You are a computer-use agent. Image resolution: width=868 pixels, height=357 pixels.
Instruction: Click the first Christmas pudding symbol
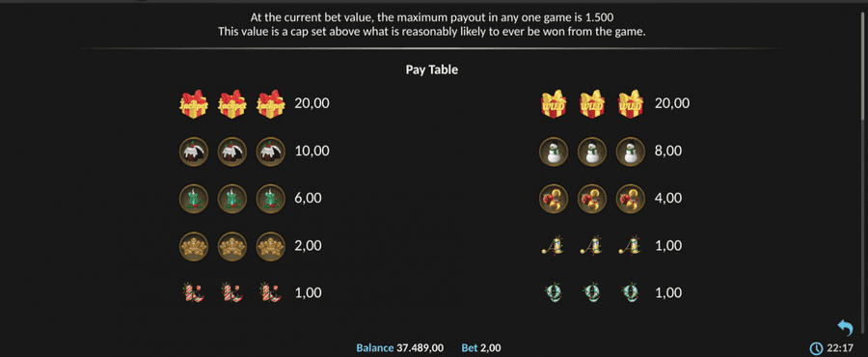click(x=194, y=151)
